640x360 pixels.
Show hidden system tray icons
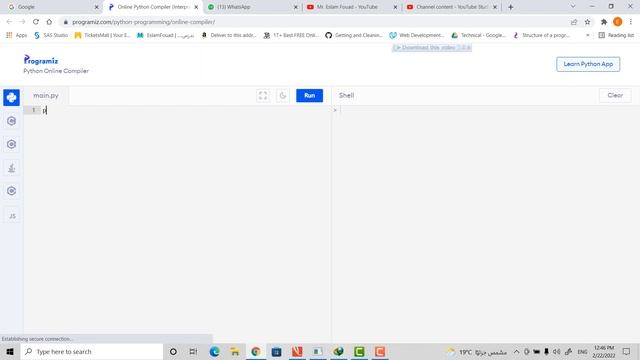pos(516,351)
